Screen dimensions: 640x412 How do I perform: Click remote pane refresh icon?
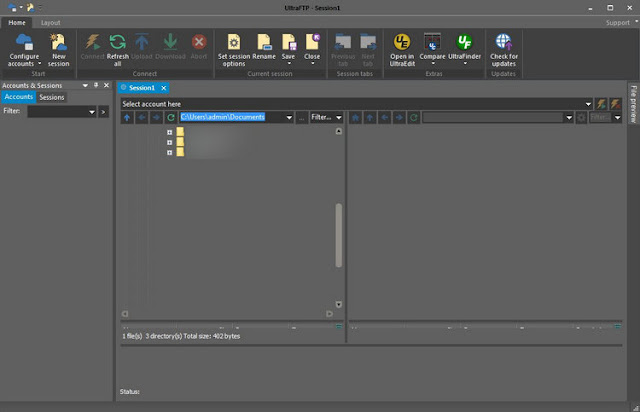(413, 118)
